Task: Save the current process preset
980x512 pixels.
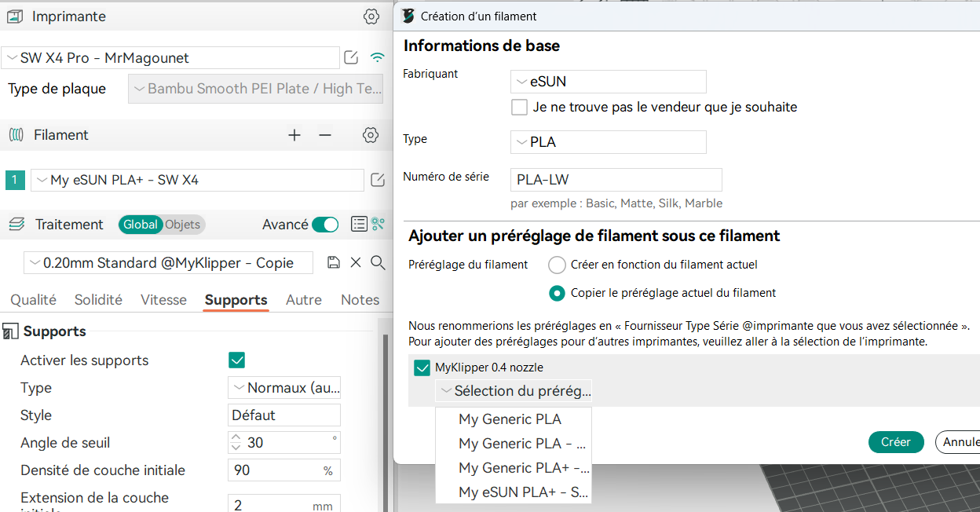Action: pyautogui.click(x=334, y=262)
